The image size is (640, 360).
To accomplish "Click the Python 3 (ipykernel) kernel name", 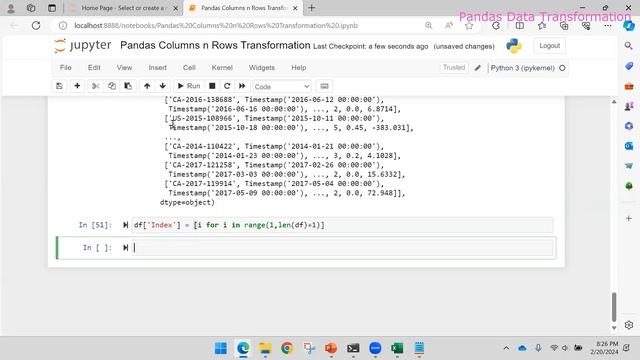I will [x=522, y=68].
